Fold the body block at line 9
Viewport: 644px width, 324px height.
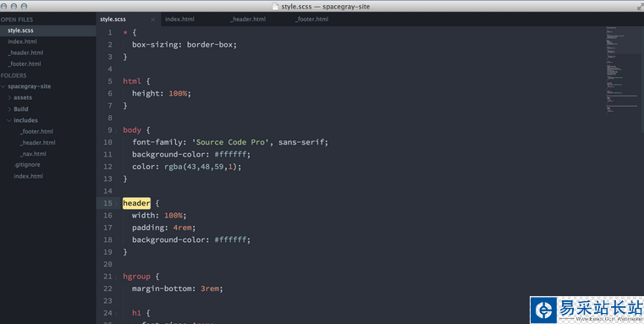point(116,130)
